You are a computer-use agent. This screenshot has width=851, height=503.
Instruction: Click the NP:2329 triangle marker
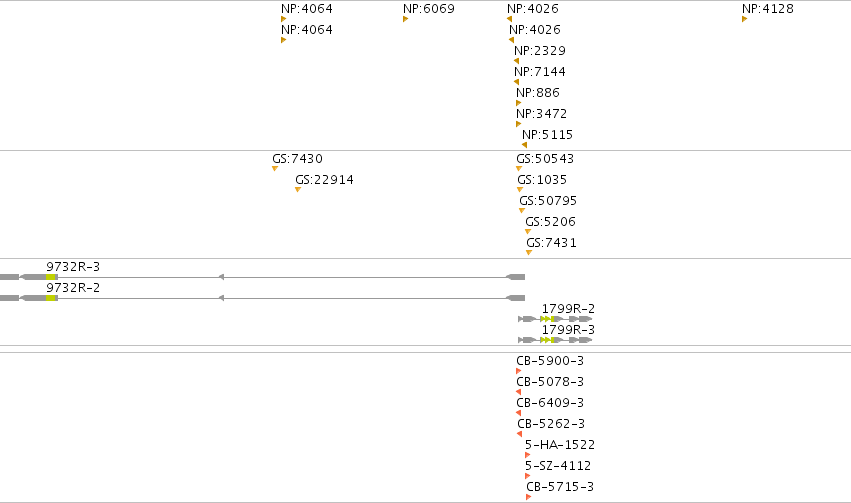pos(516,61)
